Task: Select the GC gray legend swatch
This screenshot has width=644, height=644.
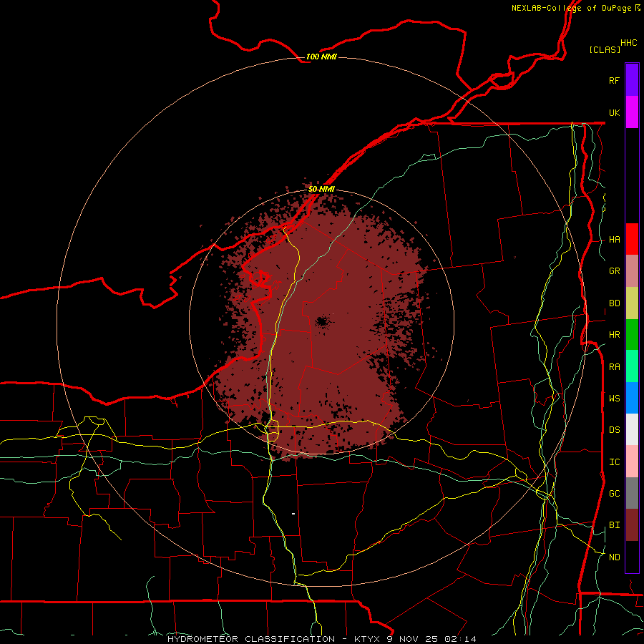Action: (x=632, y=493)
